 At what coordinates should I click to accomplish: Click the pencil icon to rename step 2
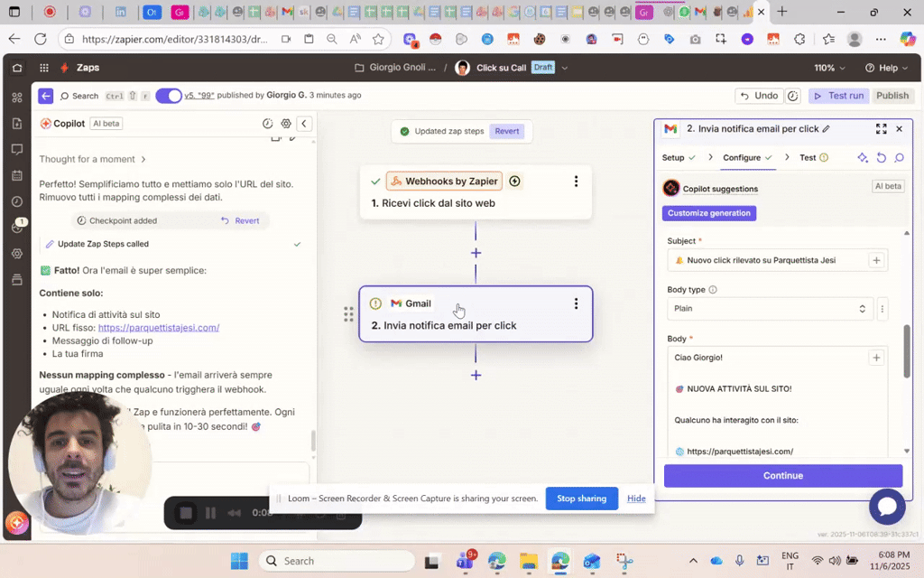pos(826,129)
